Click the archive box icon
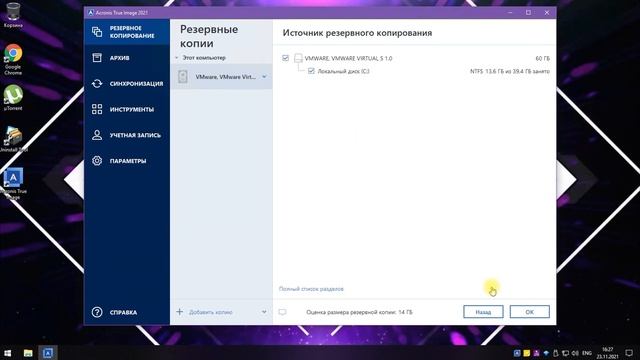The height and width of the screenshot is (360, 640). (97, 58)
